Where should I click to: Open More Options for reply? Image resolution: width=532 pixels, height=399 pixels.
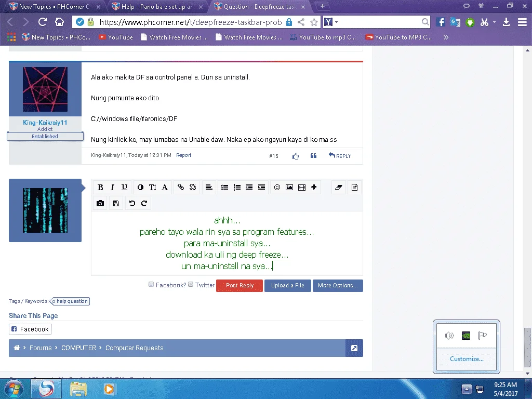pyautogui.click(x=338, y=285)
